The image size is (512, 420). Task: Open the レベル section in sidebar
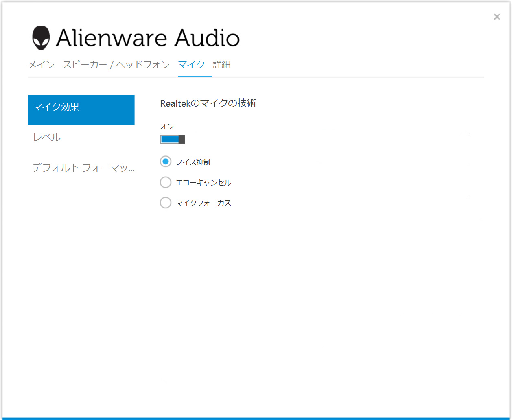(x=47, y=138)
